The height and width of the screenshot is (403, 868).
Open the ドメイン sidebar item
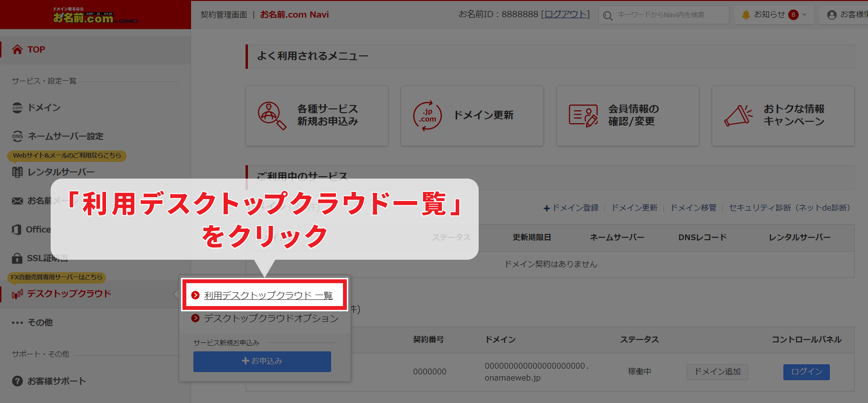coord(44,108)
